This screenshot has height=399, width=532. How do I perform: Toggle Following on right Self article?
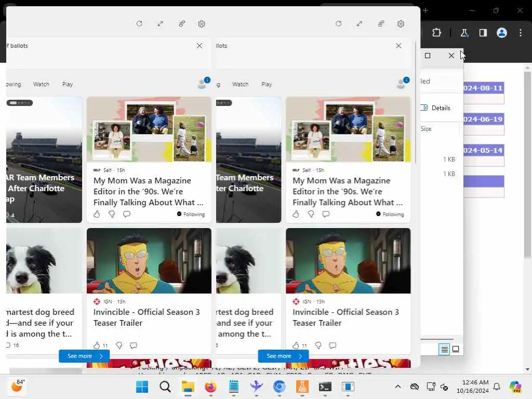tap(390, 214)
